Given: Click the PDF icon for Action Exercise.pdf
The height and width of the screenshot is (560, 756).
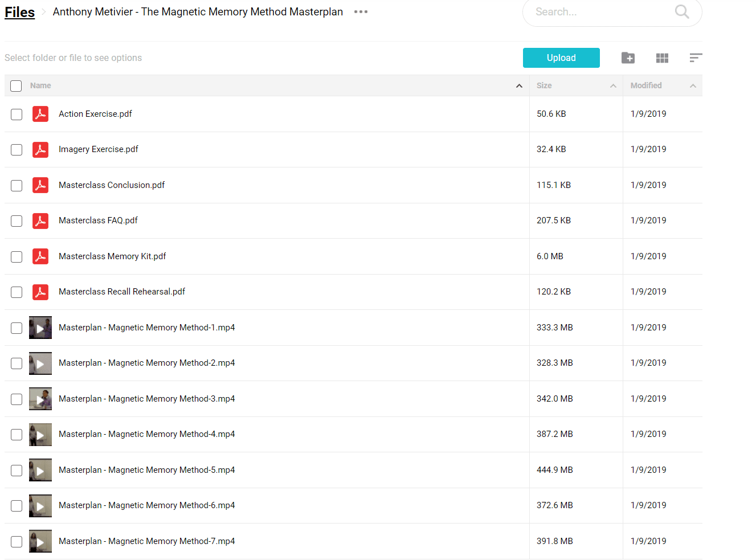Looking at the screenshot, I should coord(40,114).
